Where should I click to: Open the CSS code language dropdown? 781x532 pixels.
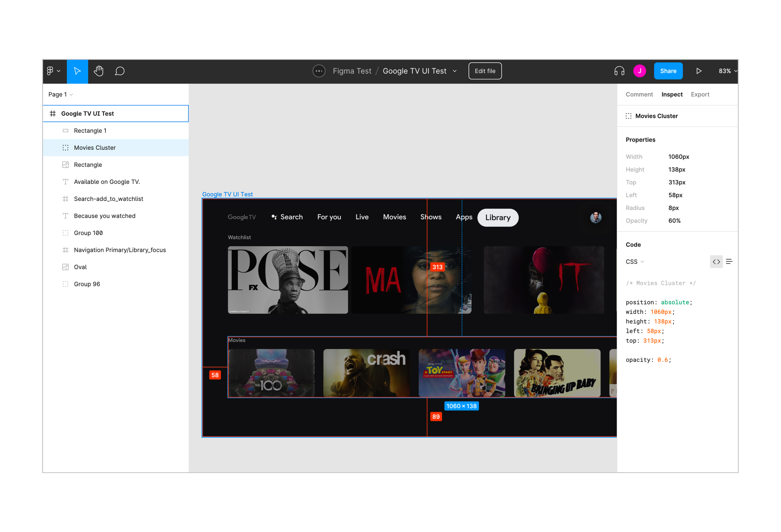(635, 262)
